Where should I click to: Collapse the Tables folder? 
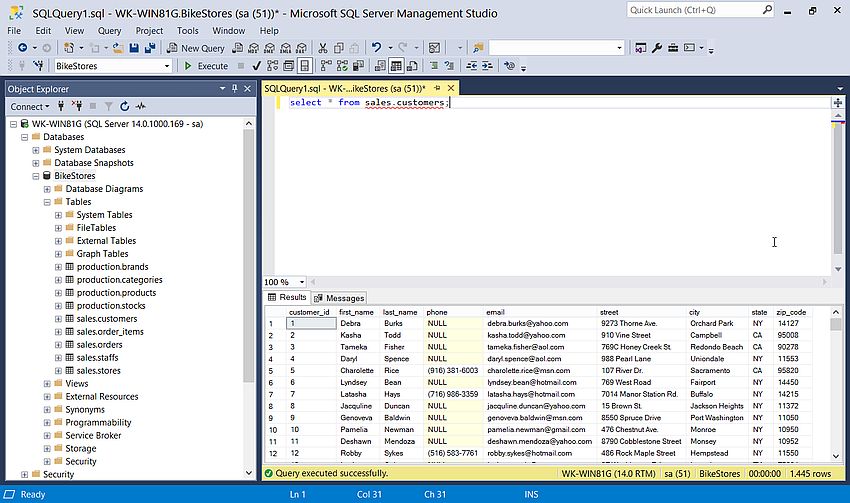[x=47, y=202]
